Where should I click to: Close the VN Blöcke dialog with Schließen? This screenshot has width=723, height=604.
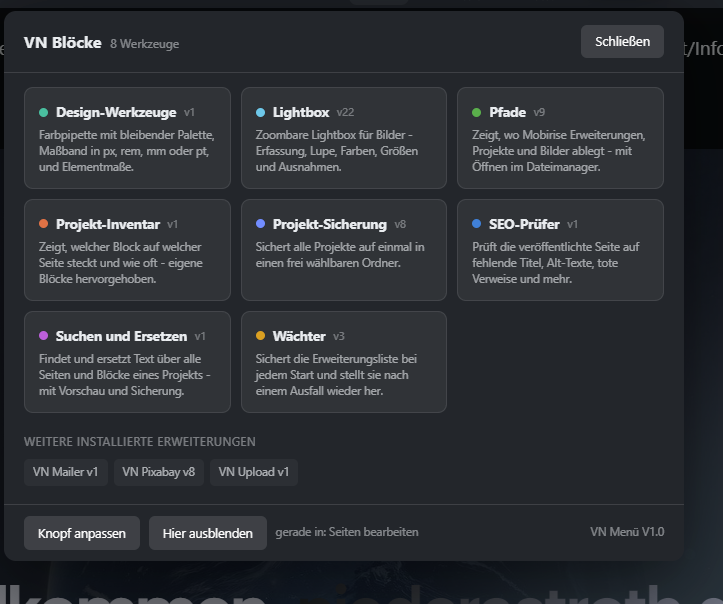point(622,41)
